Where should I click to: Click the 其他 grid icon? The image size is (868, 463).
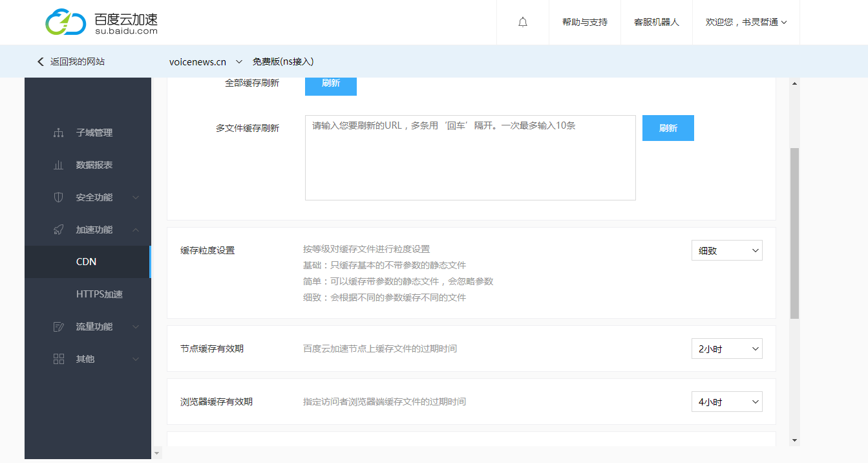(58, 359)
